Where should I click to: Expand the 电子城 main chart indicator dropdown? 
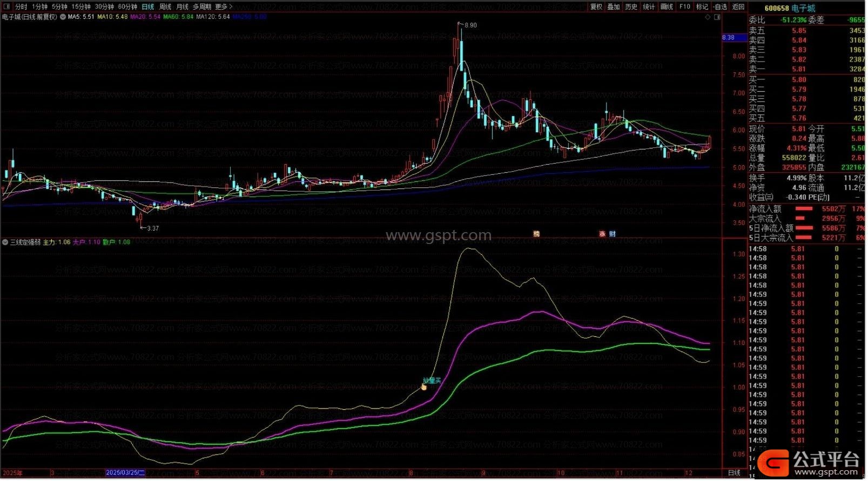pos(63,17)
